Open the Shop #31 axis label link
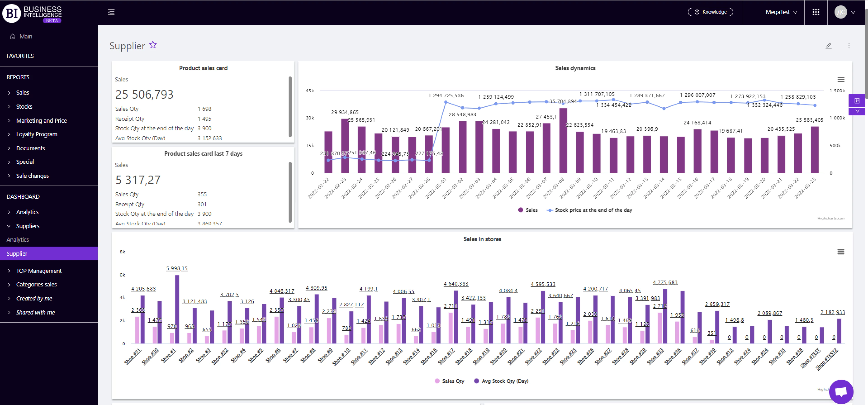868x405 pixels. 133,357
